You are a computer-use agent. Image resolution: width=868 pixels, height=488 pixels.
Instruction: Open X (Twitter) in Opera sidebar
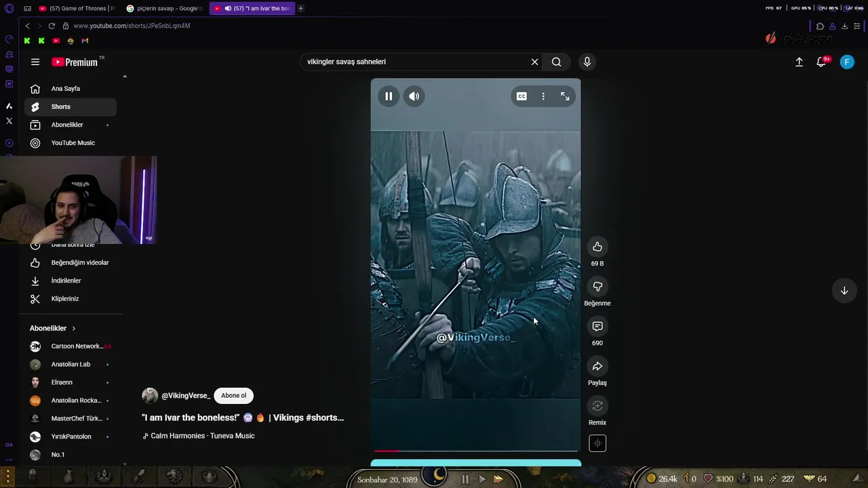(x=9, y=121)
